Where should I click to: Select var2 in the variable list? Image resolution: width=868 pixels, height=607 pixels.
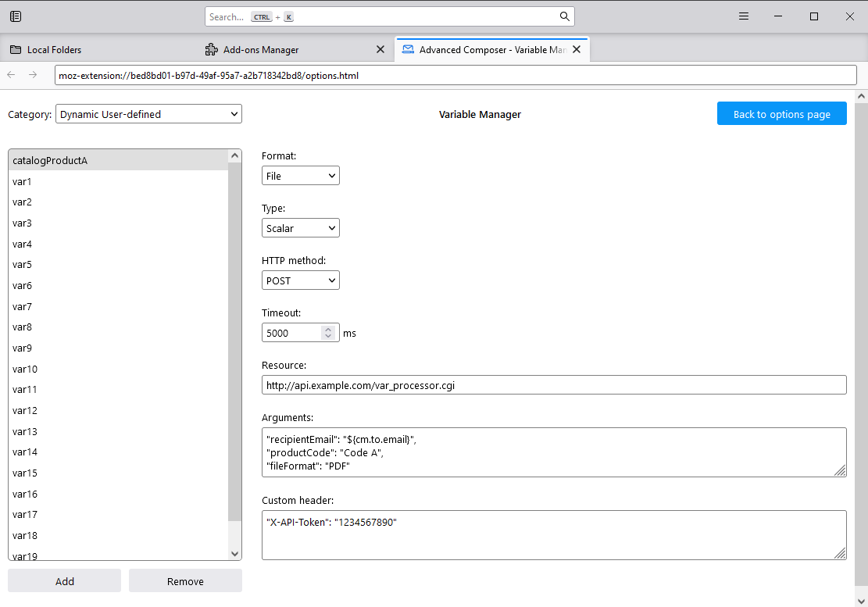click(118, 202)
